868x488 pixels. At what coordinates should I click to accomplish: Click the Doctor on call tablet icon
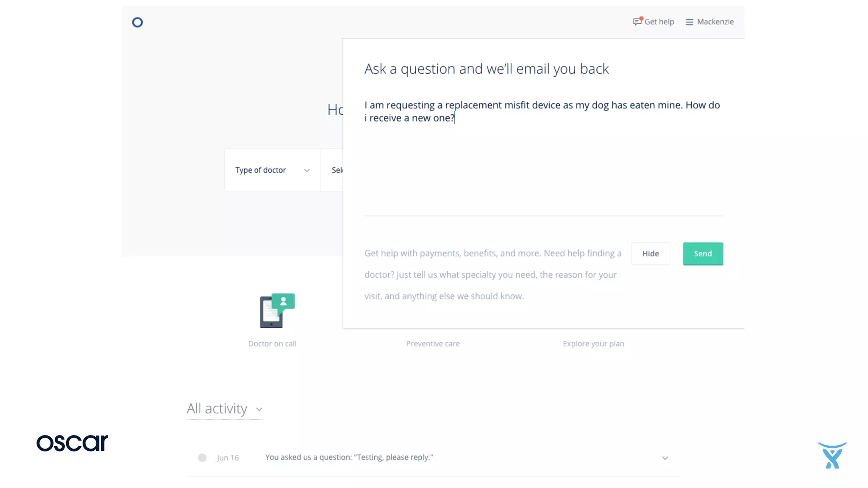(277, 311)
